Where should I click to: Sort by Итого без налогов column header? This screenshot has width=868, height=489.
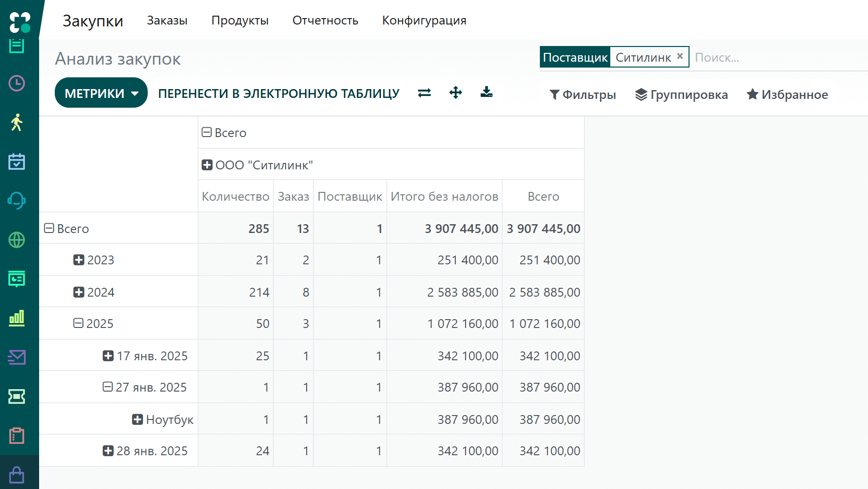[x=445, y=196]
